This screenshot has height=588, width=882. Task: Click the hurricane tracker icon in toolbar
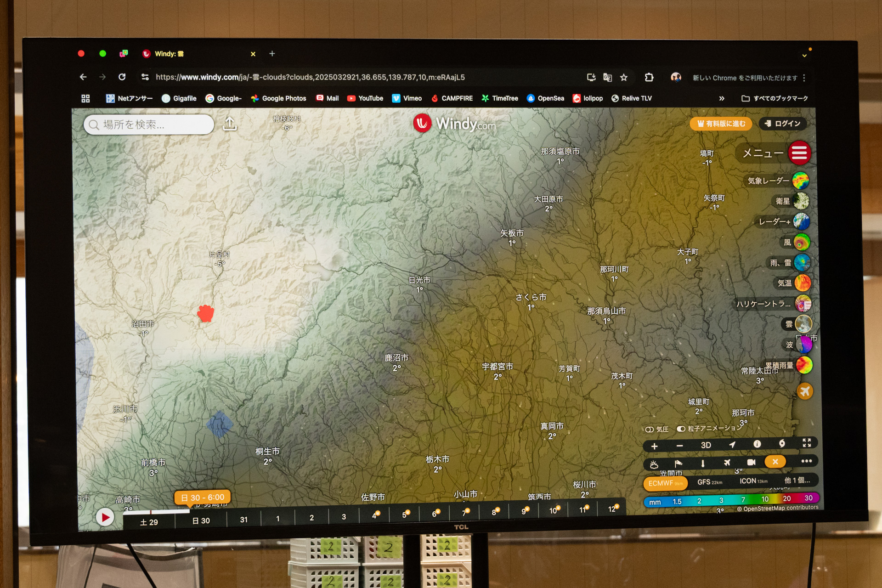tap(781, 443)
